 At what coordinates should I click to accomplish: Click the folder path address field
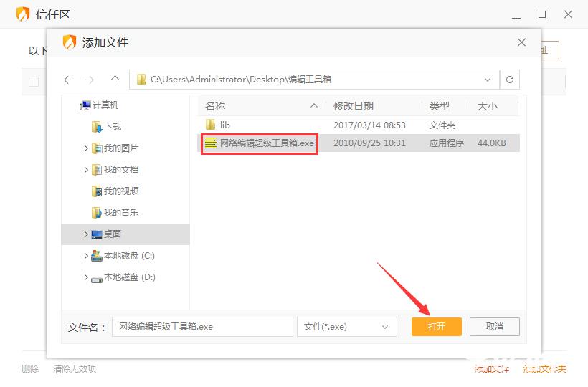coord(314,80)
